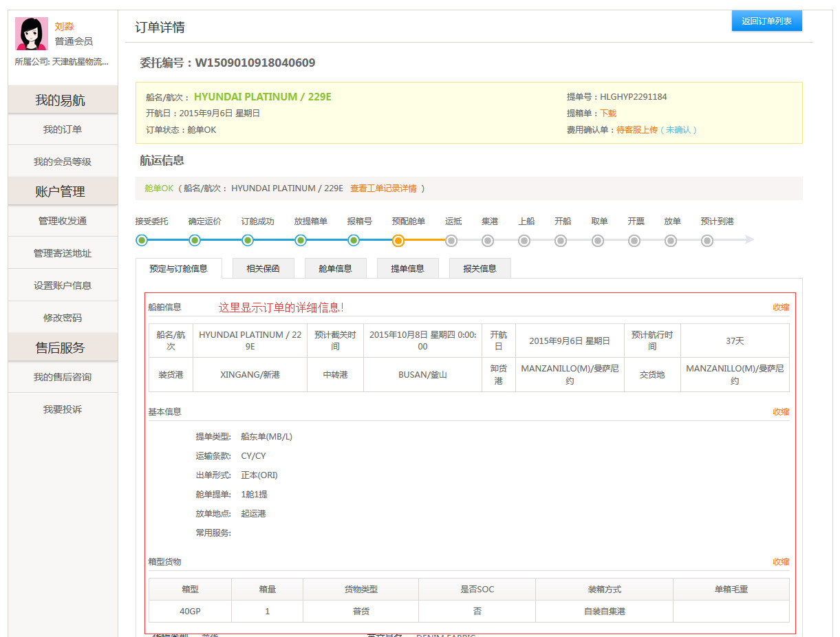This screenshot has width=840, height=637.
Task: Switch to the 提单信息 tab
Action: [407, 268]
